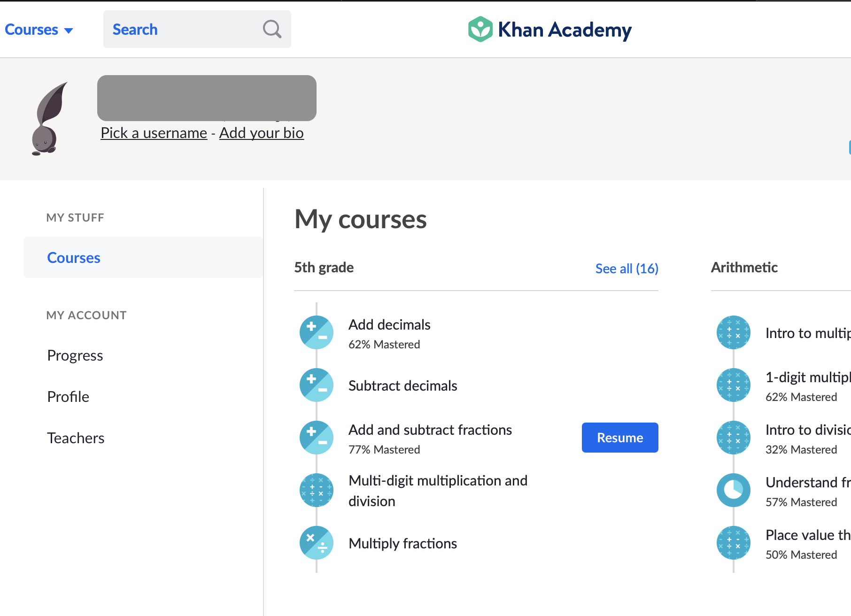Click the search magnifying glass icon
Image resolution: width=851 pixels, height=616 pixels.
coord(272,29)
